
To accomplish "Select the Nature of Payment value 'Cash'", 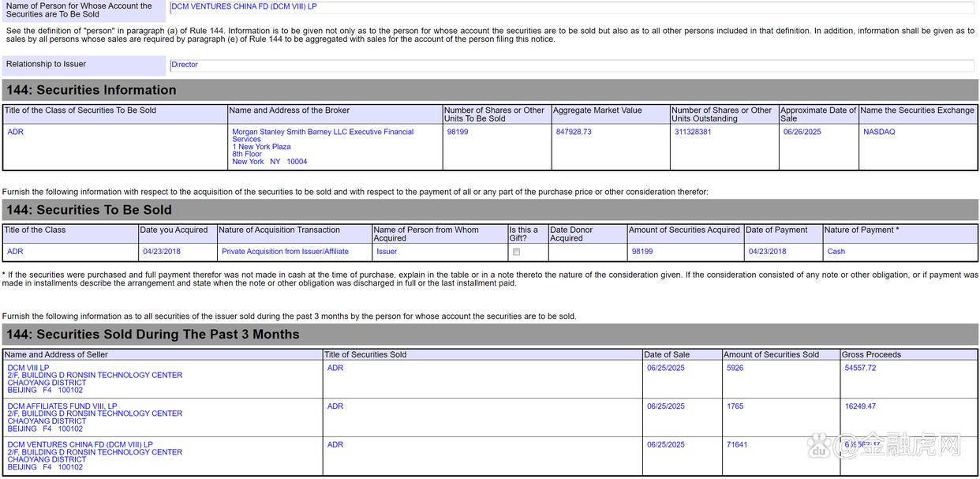I will tap(836, 252).
